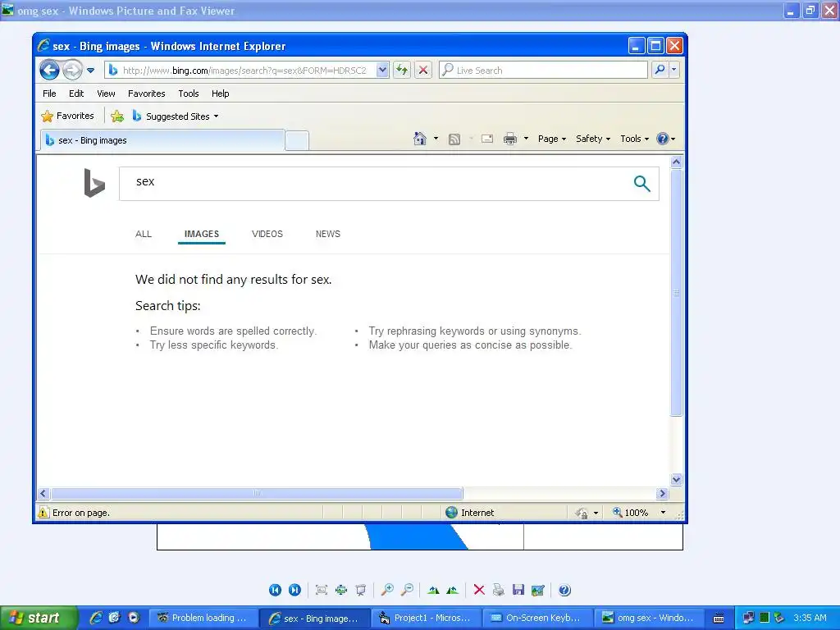Switch to the IMAGES results tab
The height and width of the screenshot is (630, 840).
[x=202, y=234]
